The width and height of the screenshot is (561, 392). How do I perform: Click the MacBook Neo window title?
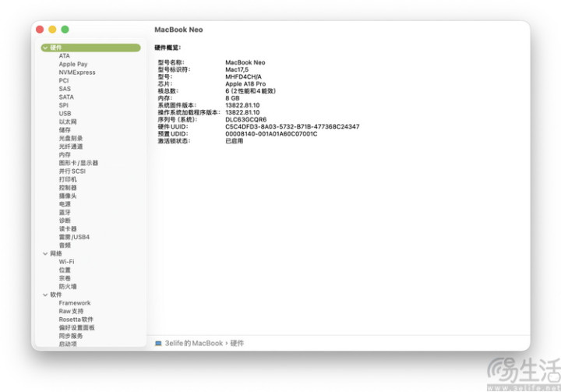click(178, 30)
